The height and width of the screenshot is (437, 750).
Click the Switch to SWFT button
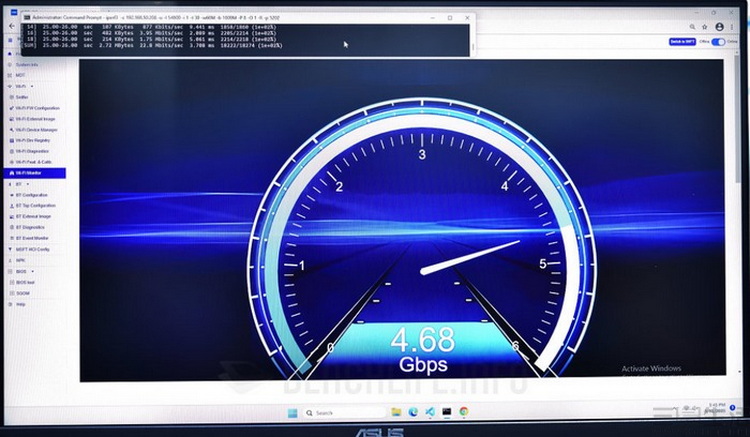tap(682, 42)
